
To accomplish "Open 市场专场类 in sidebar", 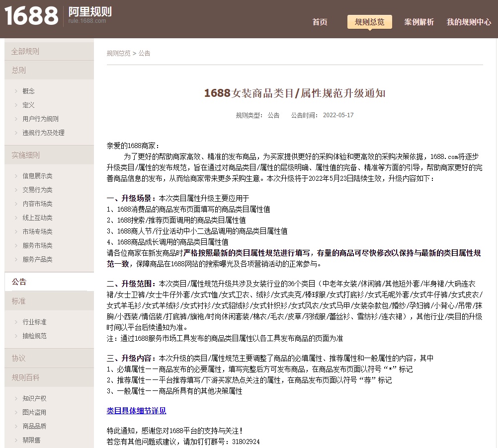I will point(37,232).
